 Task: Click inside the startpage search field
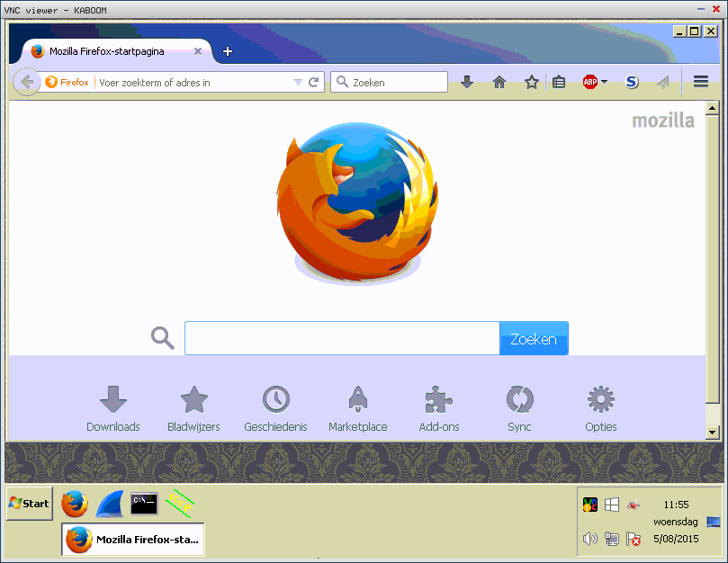pyautogui.click(x=342, y=338)
